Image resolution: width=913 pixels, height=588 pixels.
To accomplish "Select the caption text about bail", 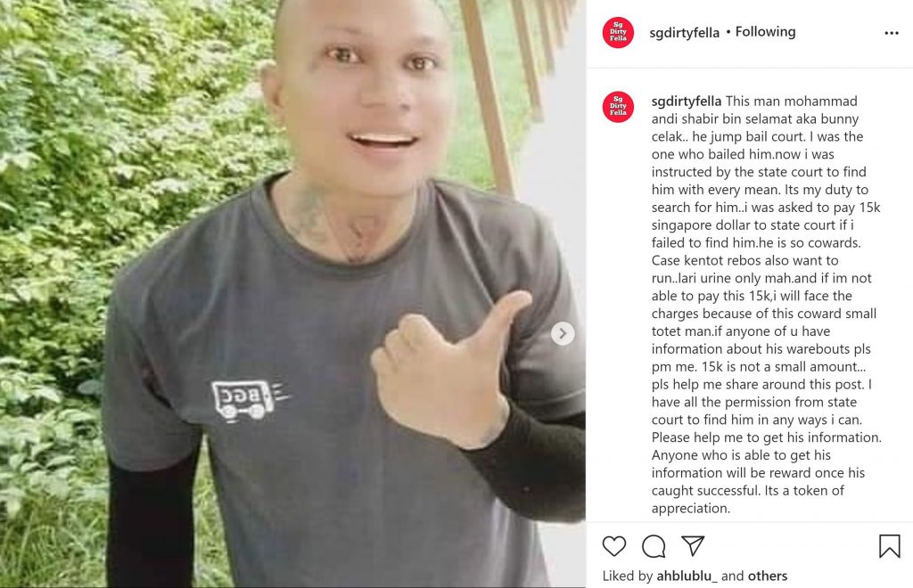I will tap(766, 304).
